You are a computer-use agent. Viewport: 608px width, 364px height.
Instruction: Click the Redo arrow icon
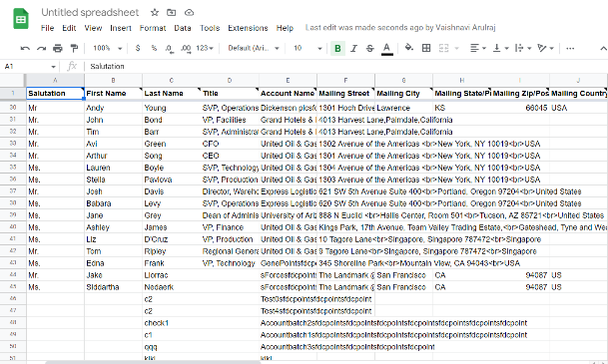[42, 49]
